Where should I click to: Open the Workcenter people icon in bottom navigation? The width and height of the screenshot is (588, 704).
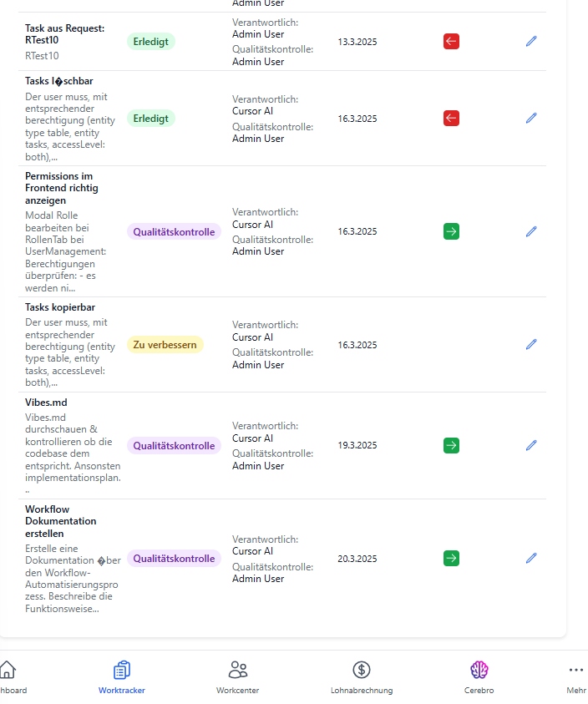tap(238, 670)
